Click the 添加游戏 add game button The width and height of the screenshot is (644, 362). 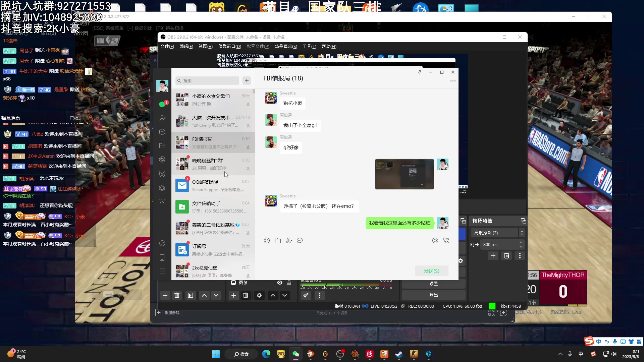click(x=168, y=313)
